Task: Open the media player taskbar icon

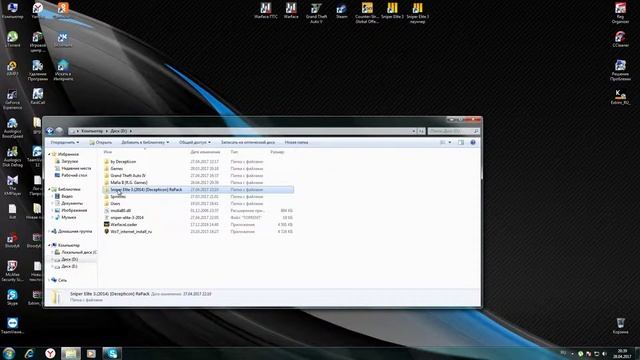Action: (x=91, y=353)
